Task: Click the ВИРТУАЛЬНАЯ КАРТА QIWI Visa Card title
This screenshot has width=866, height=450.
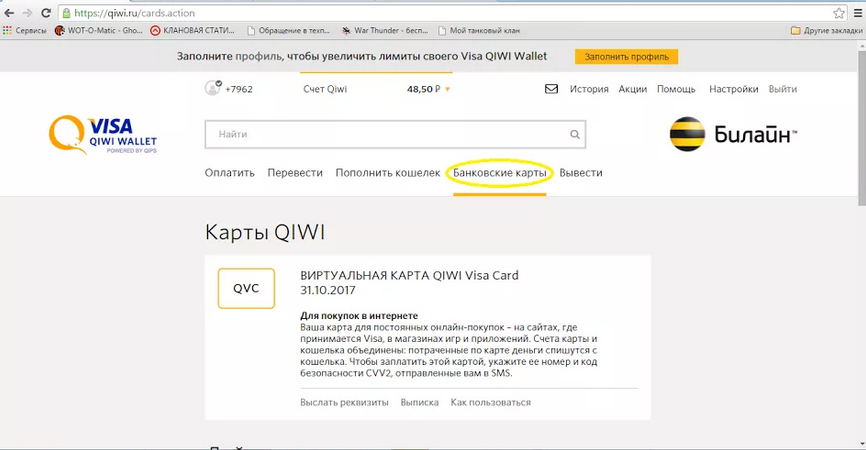Action: (x=409, y=275)
